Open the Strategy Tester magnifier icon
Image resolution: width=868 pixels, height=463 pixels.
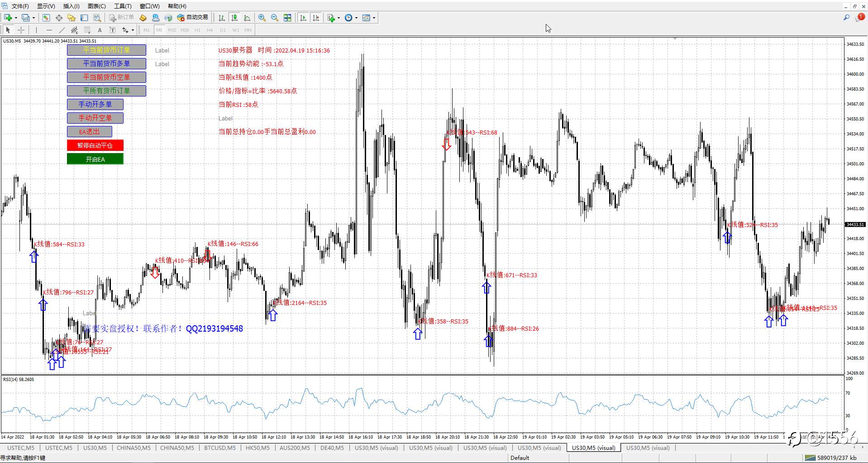97,18
